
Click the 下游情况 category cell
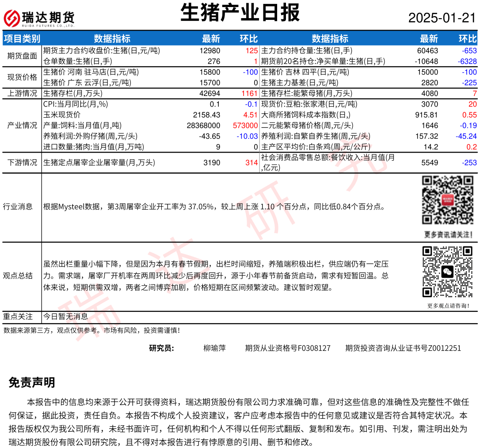pos(22,162)
